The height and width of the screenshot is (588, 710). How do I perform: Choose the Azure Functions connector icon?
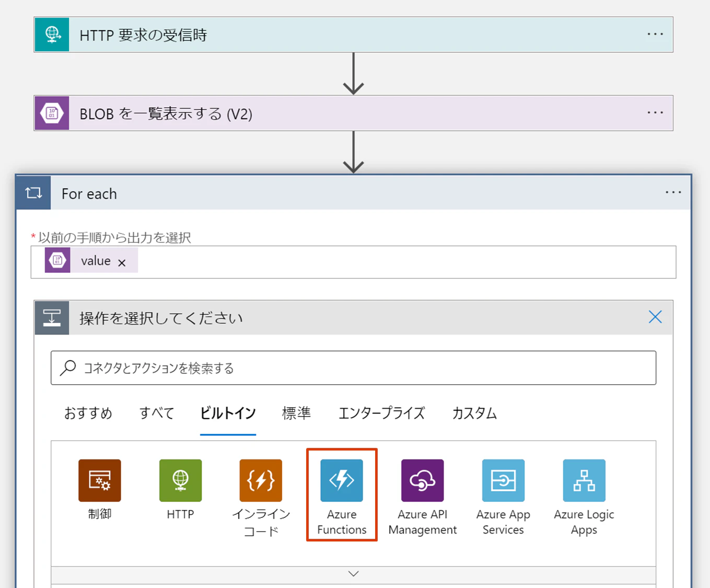pyautogui.click(x=342, y=480)
